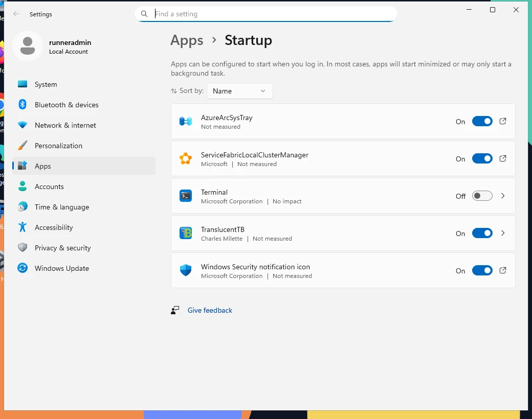Open Privacy & security settings
The height and width of the screenshot is (419, 532).
tap(83, 247)
